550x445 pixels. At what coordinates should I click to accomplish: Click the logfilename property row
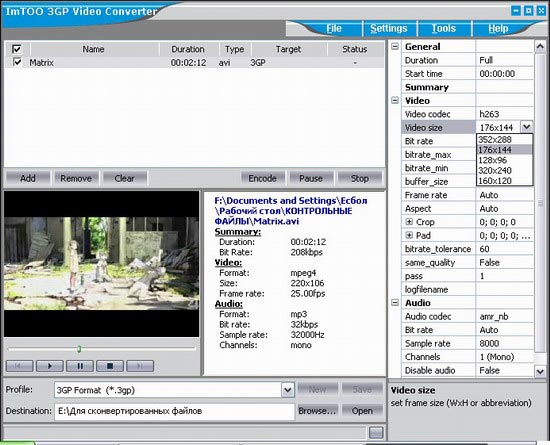click(468, 289)
